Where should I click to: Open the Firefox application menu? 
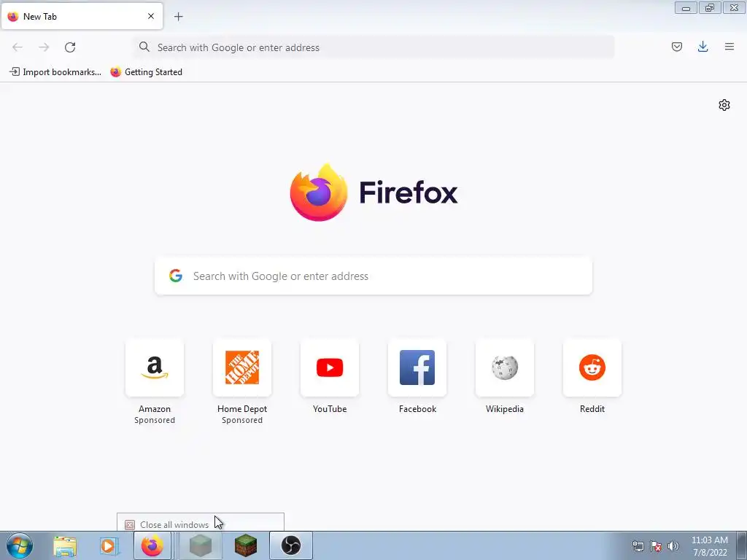729,47
